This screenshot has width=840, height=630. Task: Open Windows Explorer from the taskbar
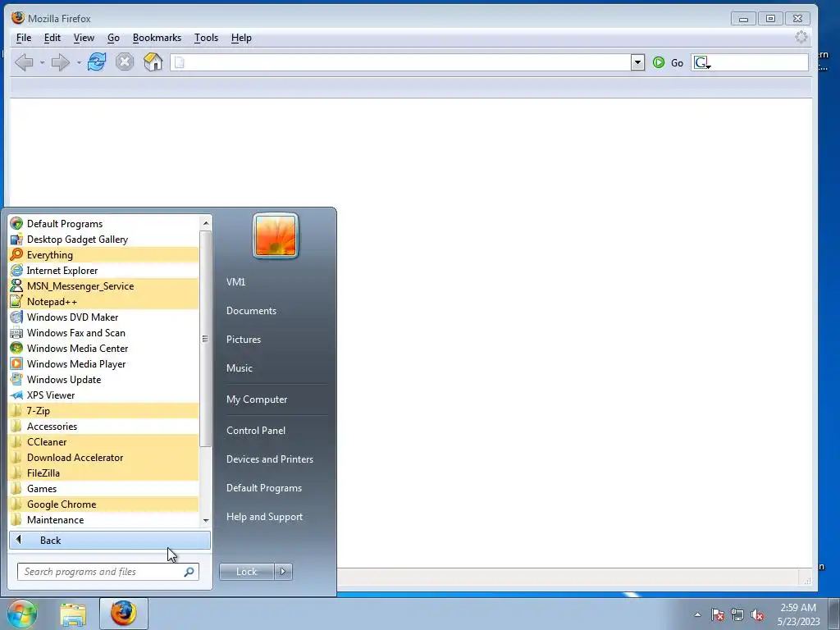coord(73,614)
